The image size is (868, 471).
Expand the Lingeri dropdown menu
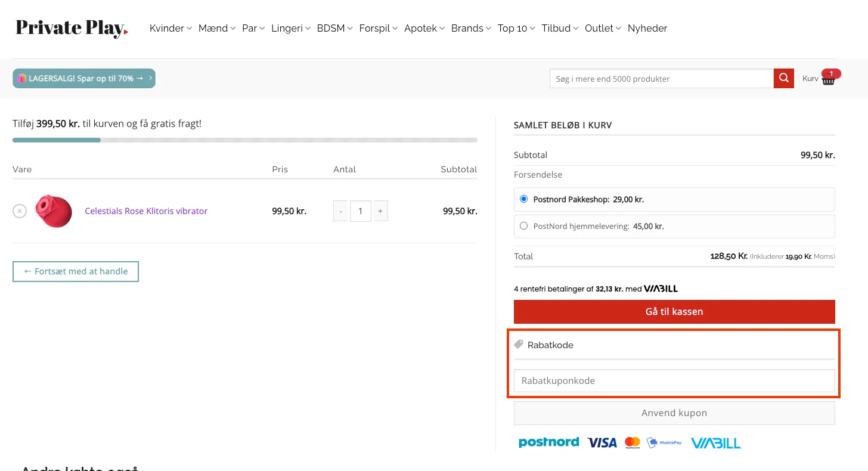(291, 28)
